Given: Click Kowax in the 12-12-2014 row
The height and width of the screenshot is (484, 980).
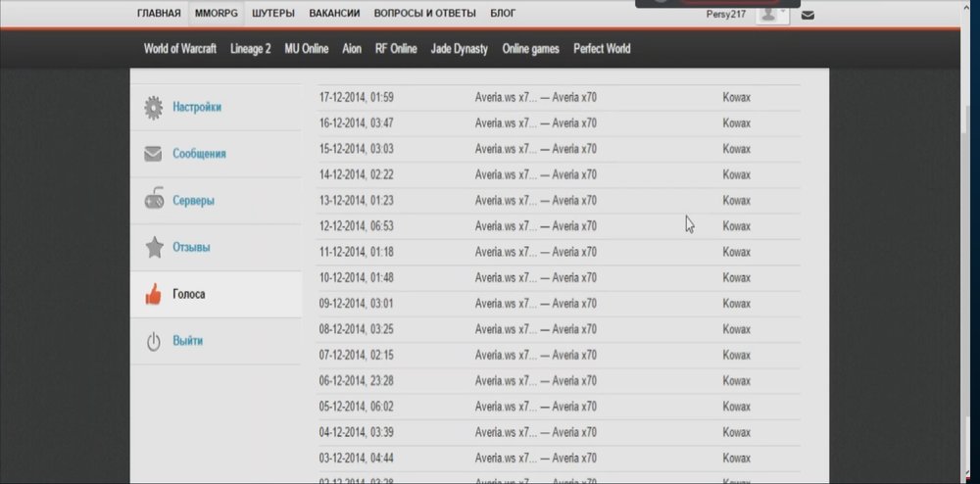Looking at the screenshot, I should (736, 226).
